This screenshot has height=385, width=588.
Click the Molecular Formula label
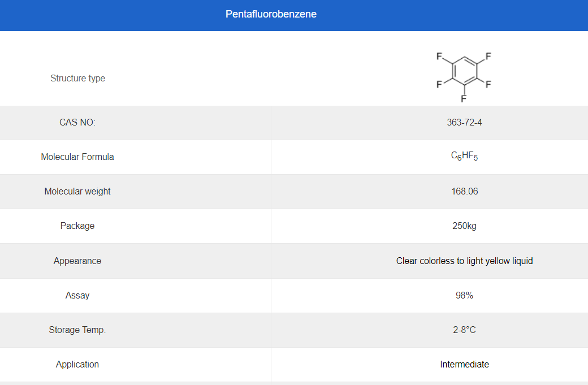[77, 157]
